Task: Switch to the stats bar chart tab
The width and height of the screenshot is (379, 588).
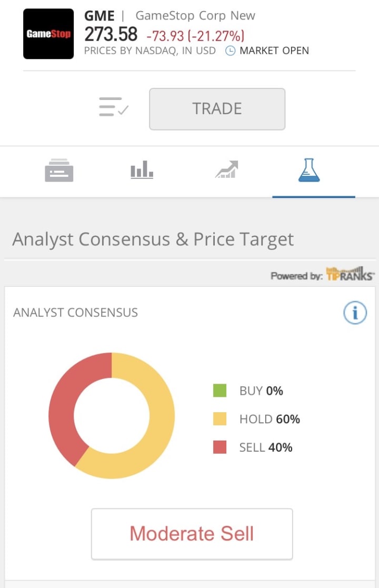Action: click(142, 171)
